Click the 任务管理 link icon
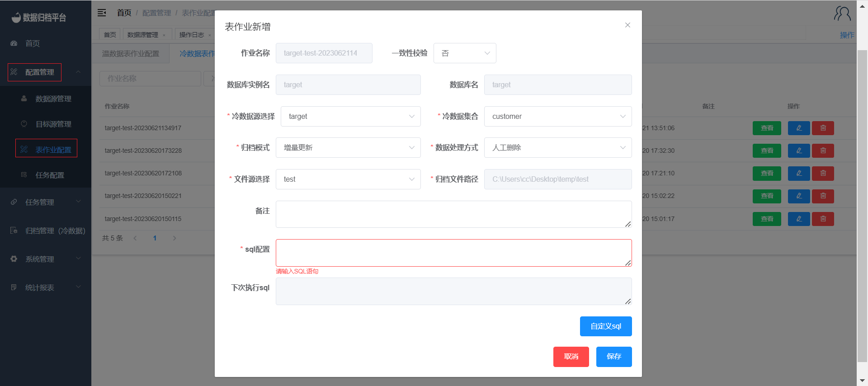 14,202
